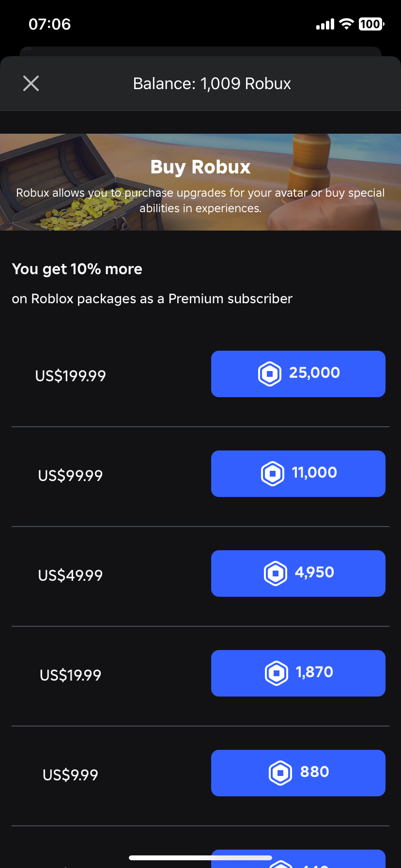Tap Robux icon on 4,950 button
This screenshot has width=401, height=868.
coord(276,573)
